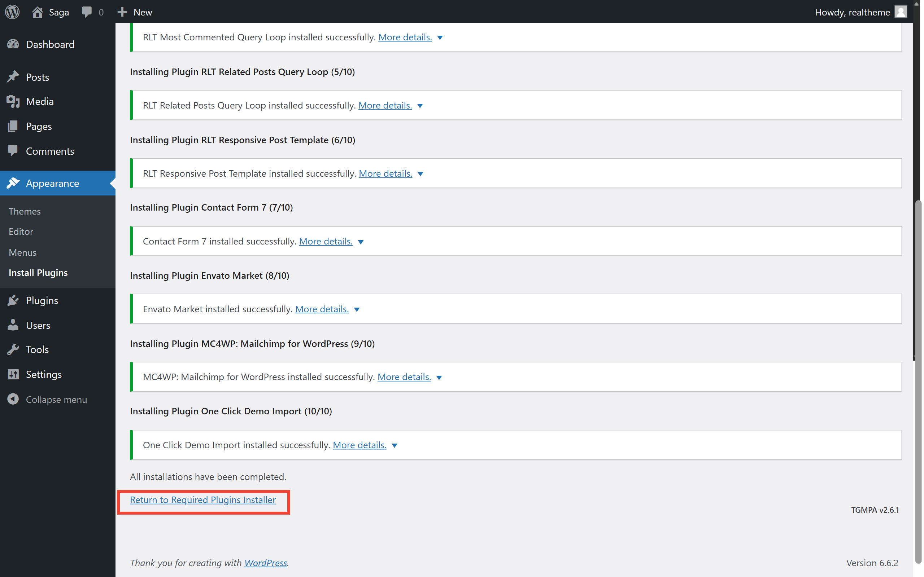The width and height of the screenshot is (924, 577).
Task: Expand Contact Form 7 details arrow
Action: (x=361, y=242)
